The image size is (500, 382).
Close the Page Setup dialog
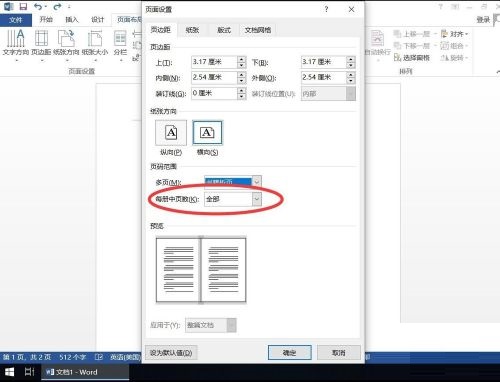(x=351, y=9)
